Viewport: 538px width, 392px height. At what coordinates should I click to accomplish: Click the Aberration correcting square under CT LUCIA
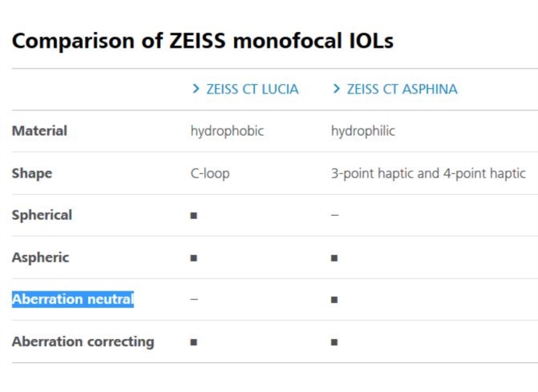point(194,342)
